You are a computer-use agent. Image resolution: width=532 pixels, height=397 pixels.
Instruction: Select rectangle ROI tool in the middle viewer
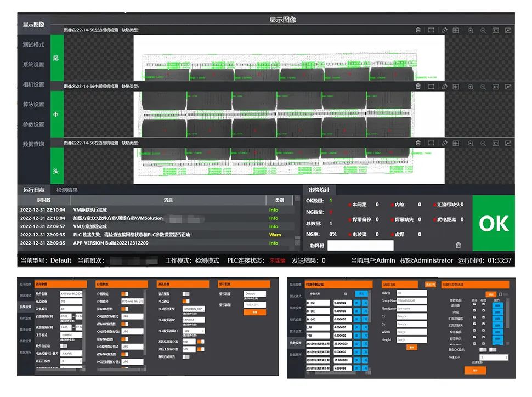coord(432,86)
